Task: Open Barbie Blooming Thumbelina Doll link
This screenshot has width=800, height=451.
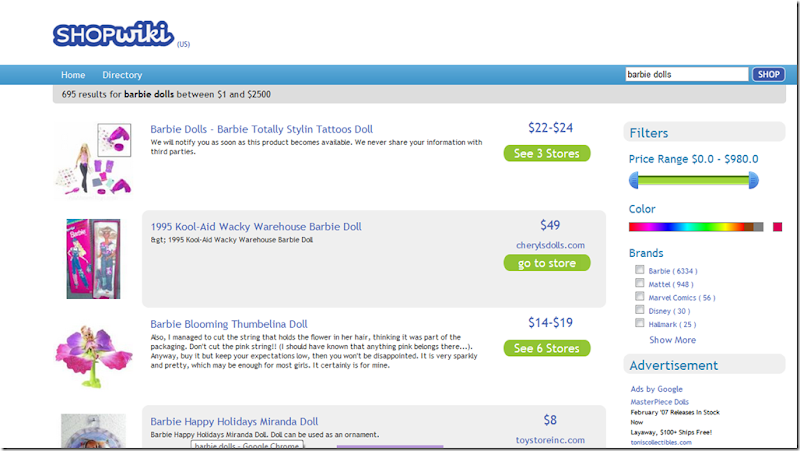Action: point(229,324)
